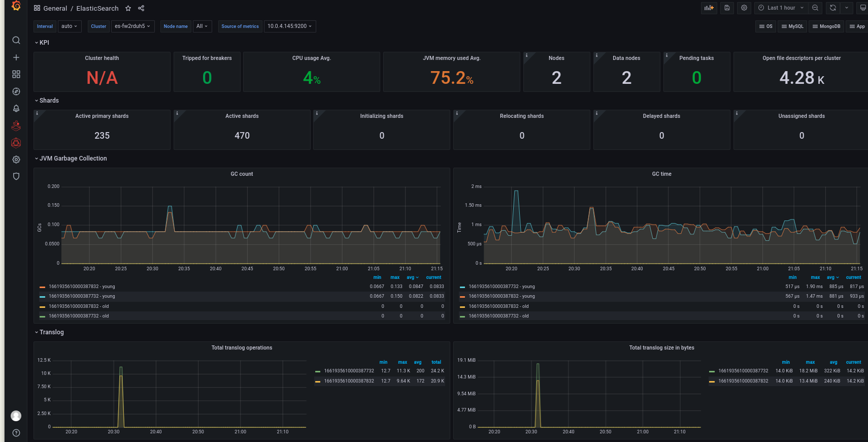
Task: Open the MySQL dashboard link
Action: (x=792, y=26)
